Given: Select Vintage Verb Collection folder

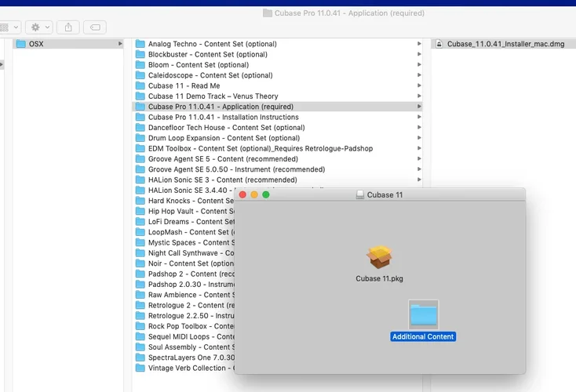Looking at the screenshot, I should coord(184,368).
